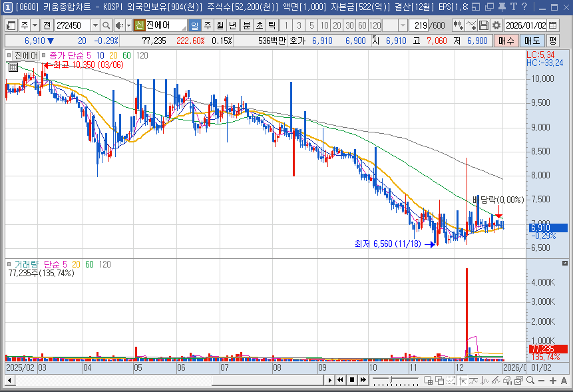This screenshot has height=392, width=573.
Task: Toggle the daily (일) chart period
Action: [195, 25]
